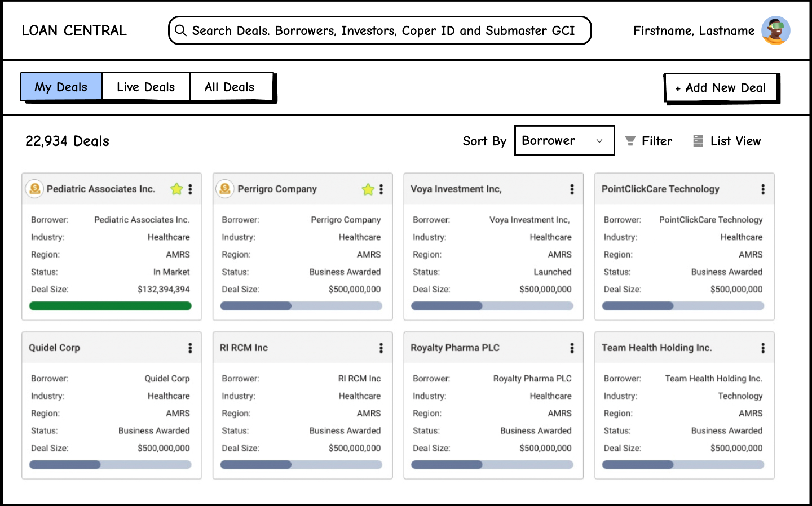Expand Royalty Pharma PLC options menu

tap(572, 348)
